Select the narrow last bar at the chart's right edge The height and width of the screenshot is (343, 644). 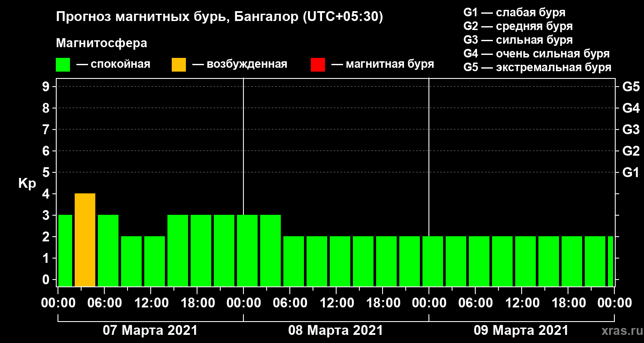[x=611, y=262]
